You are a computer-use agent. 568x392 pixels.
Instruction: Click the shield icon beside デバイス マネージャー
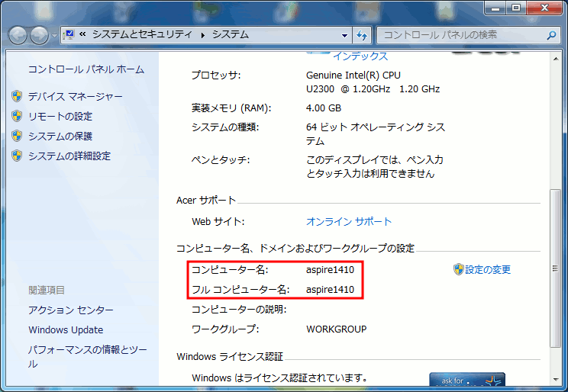17,96
